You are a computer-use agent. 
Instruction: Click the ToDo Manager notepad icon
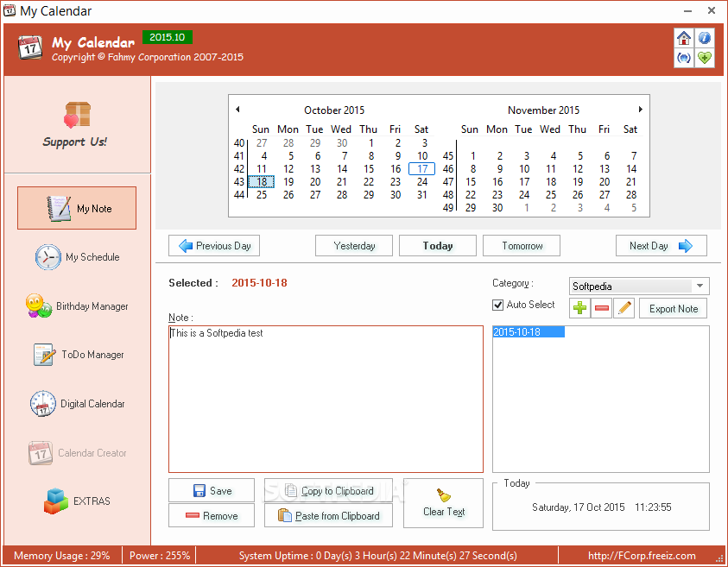pyautogui.click(x=44, y=355)
